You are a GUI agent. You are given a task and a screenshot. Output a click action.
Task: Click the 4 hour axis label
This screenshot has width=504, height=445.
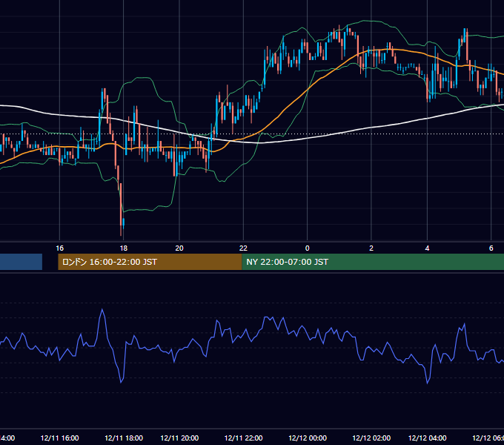point(427,248)
